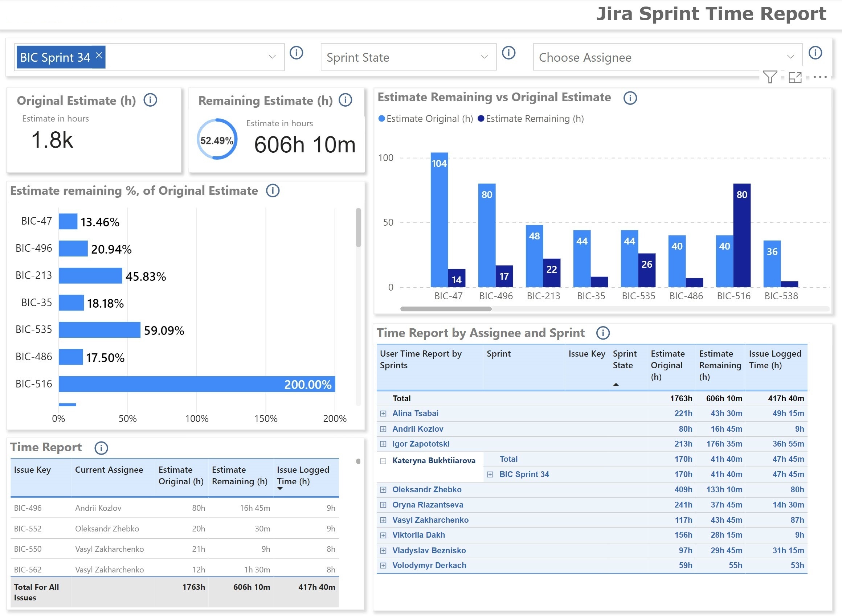Remove the BIC Sprint 34 filter tag
842x616 pixels.
pyautogui.click(x=99, y=56)
